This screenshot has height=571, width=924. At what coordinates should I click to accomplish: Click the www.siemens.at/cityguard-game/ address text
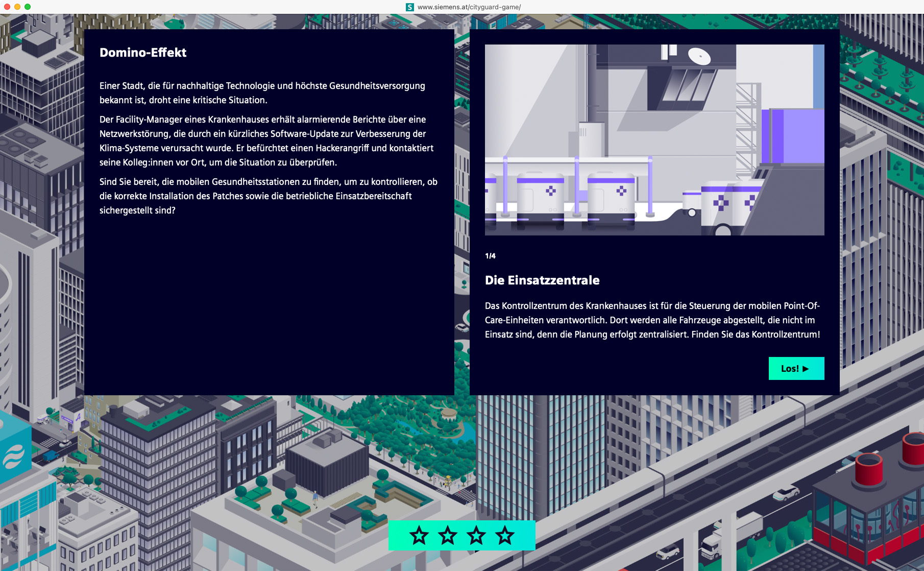[x=469, y=7]
